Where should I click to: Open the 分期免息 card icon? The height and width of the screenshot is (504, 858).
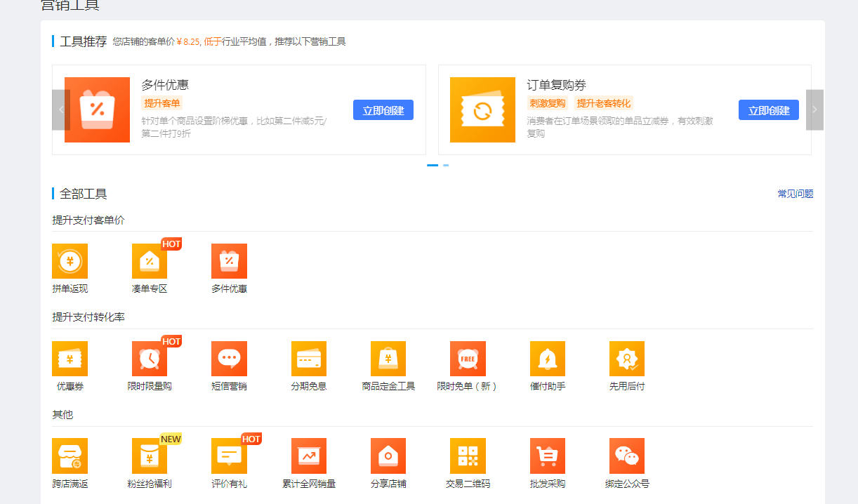click(309, 359)
